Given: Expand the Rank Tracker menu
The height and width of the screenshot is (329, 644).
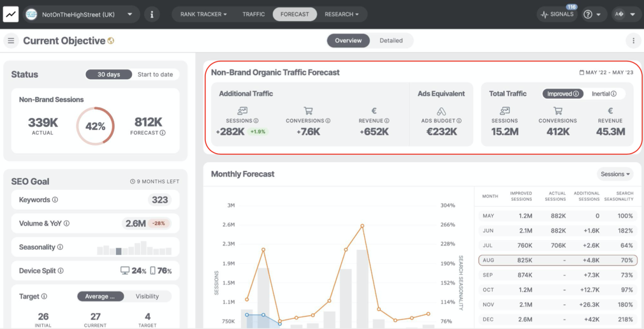Looking at the screenshot, I should 203,14.
